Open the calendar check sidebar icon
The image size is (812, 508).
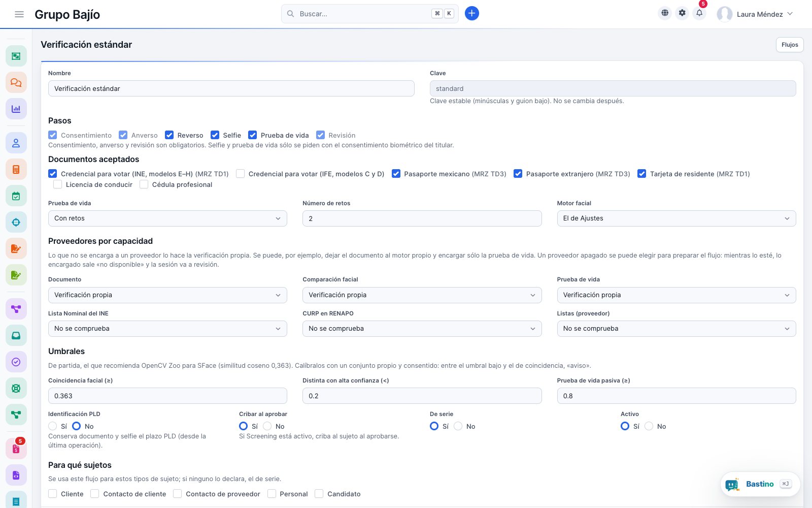[x=16, y=196]
